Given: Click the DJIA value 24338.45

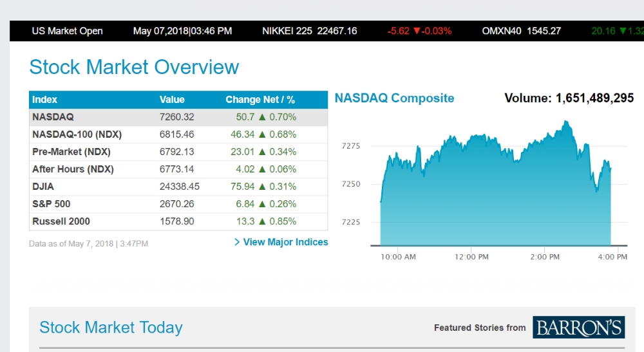Looking at the screenshot, I should (x=180, y=186).
